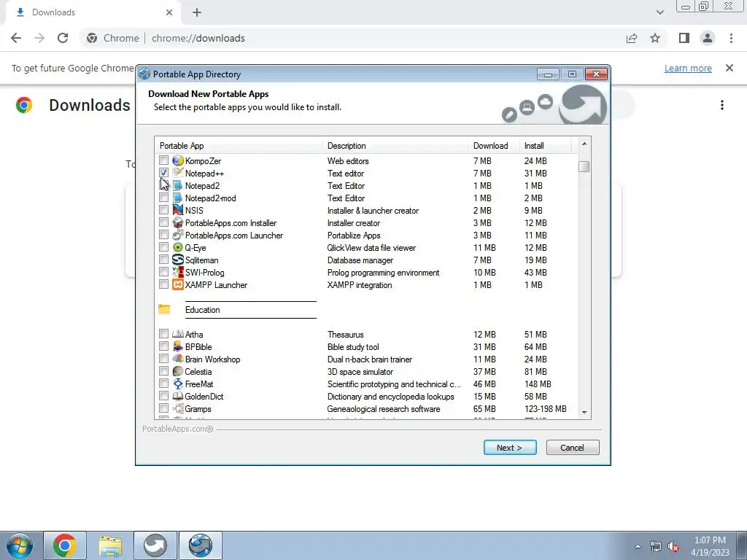Sort by Description column header
747x560 pixels.
coord(395,146)
